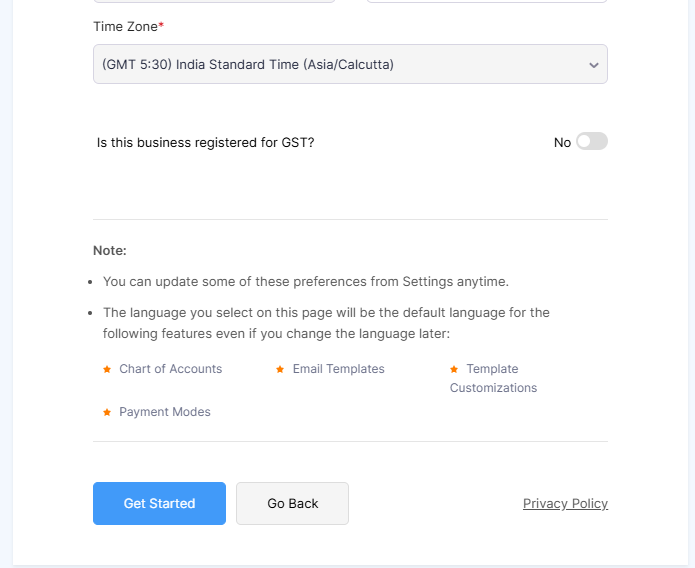695x568 pixels.
Task: Click the "No" label next to GST switch
Action: pos(562,143)
